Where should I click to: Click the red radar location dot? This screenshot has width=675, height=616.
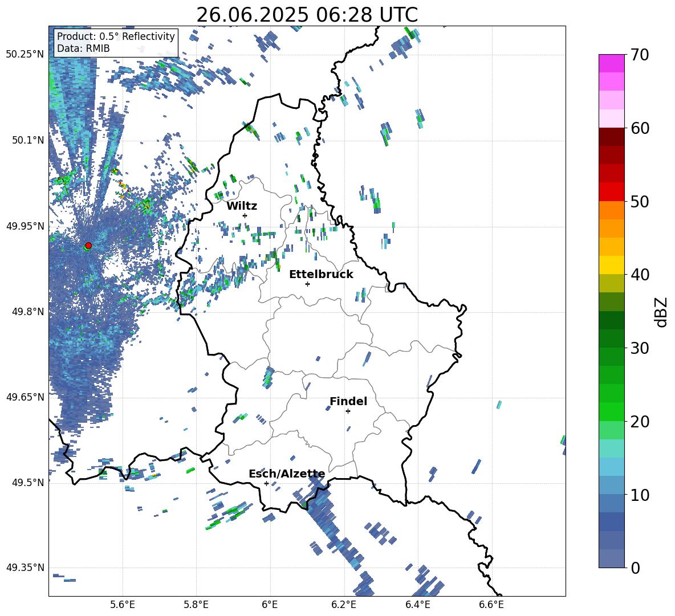point(88,246)
